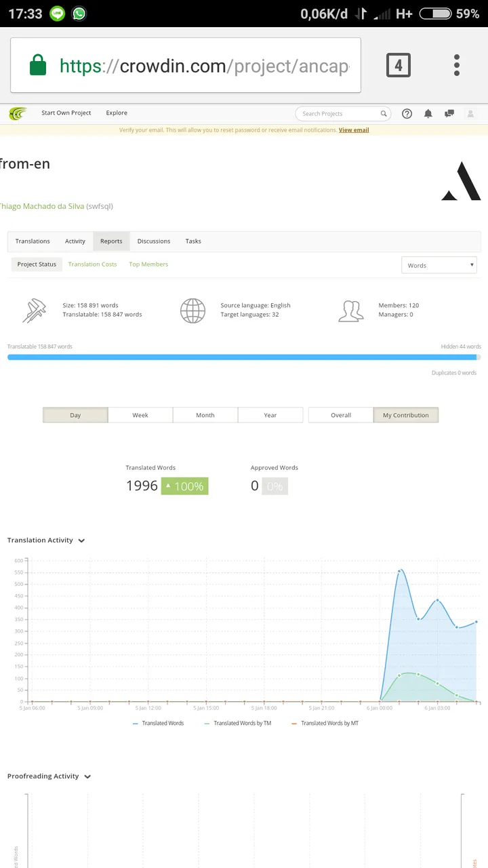Switch to the Tasks tab
Image resolution: width=488 pixels, height=868 pixels.
coord(193,241)
